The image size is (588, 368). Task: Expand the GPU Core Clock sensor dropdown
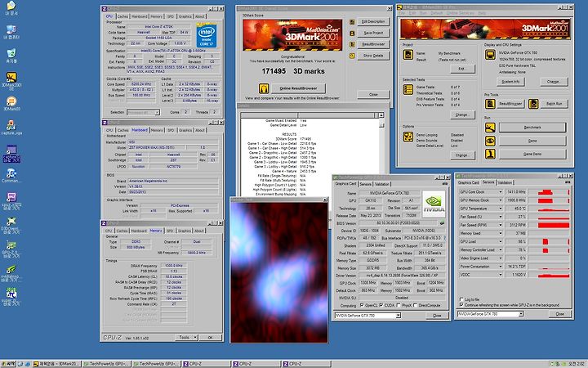pos(501,192)
